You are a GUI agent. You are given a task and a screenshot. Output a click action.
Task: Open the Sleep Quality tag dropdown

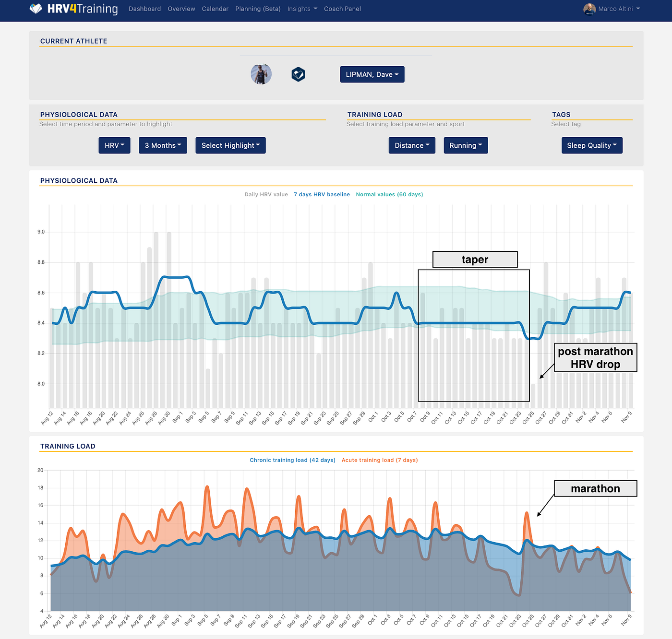coord(592,145)
